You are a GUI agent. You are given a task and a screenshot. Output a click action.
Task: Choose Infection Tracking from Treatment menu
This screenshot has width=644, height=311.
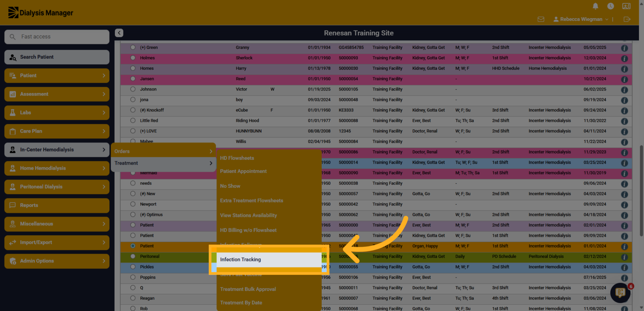(x=269, y=259)
